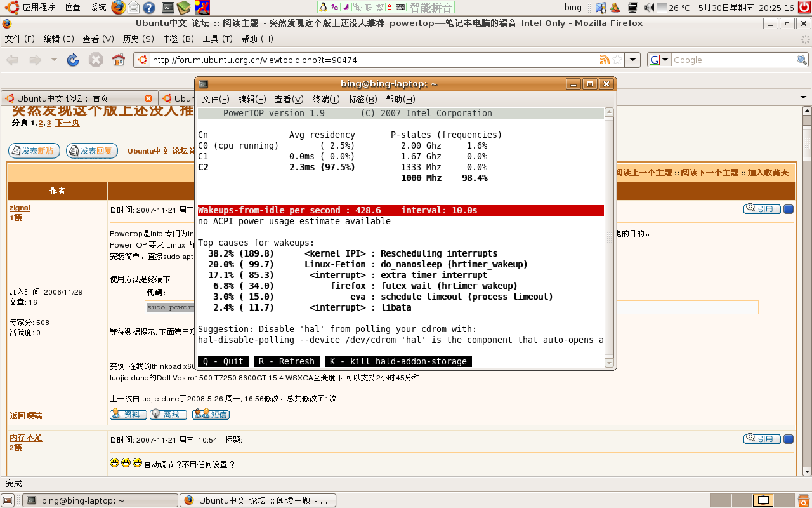Screen dimensions: 812x508
Task: Open author zignal's profile link
Action: (20, 208)
